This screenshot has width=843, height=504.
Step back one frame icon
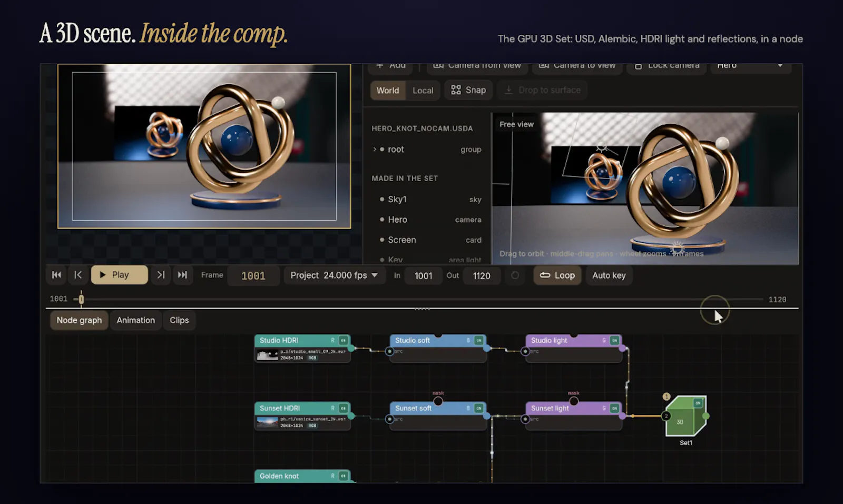pos(78,275)
